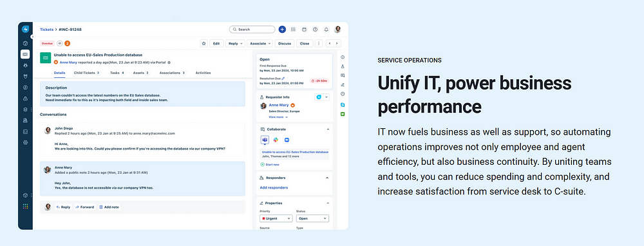
Task: Expand View more under Anne Mary
Action: click(x=278, y=117)
